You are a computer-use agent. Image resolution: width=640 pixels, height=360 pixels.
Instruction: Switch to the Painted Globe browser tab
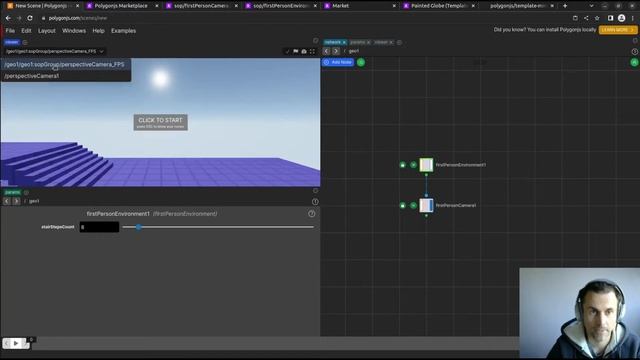pyautogui.click(x=439, y=6)
